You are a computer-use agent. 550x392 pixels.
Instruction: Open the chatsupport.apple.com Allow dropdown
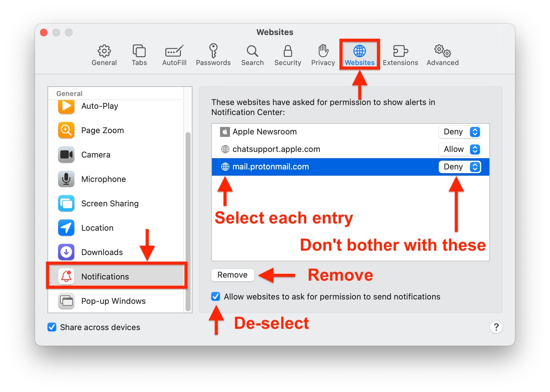point(460,149)
